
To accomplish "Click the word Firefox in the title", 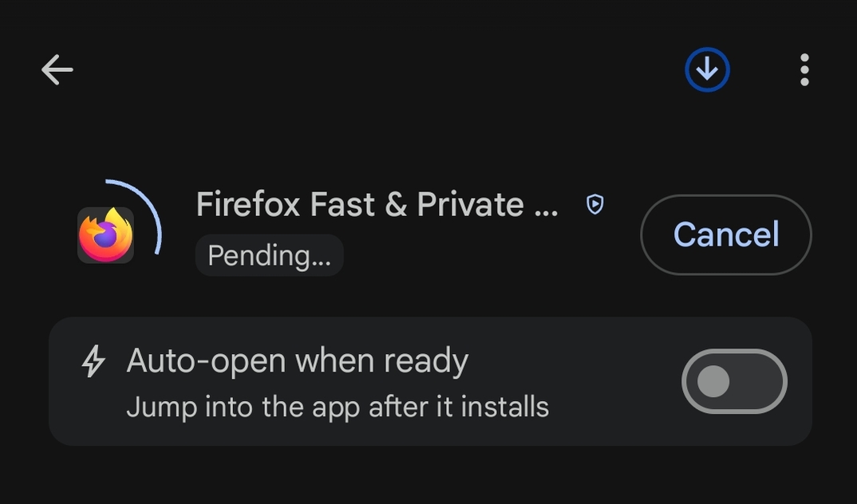I will (x=248, y=205).
